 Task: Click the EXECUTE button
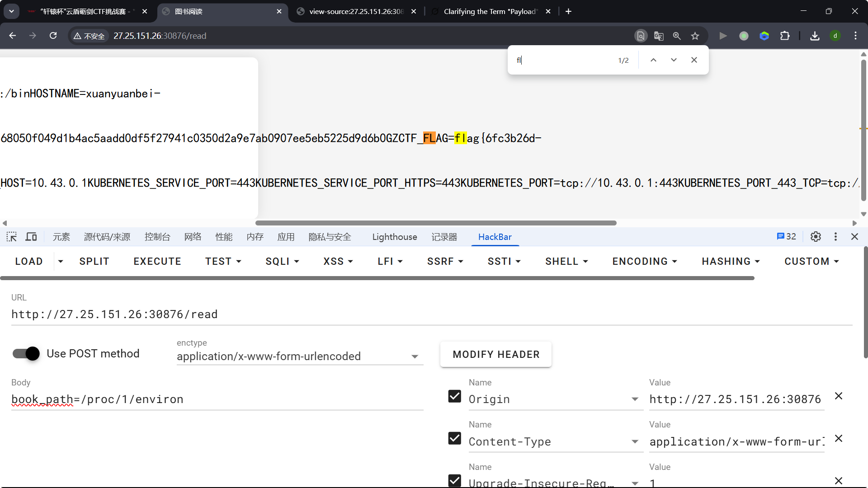point(157,261)
